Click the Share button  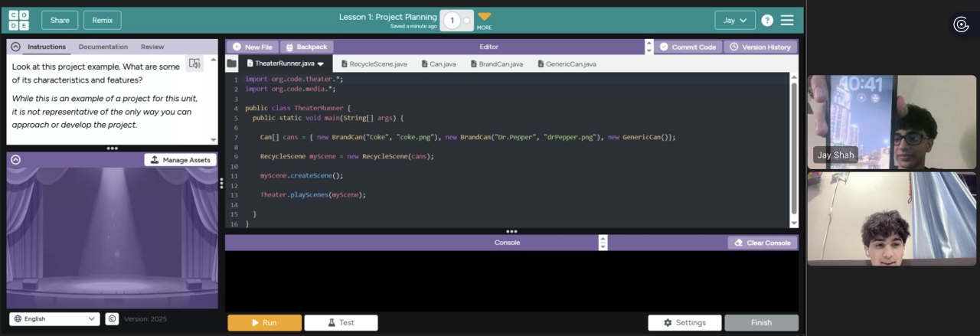[60, 20]
